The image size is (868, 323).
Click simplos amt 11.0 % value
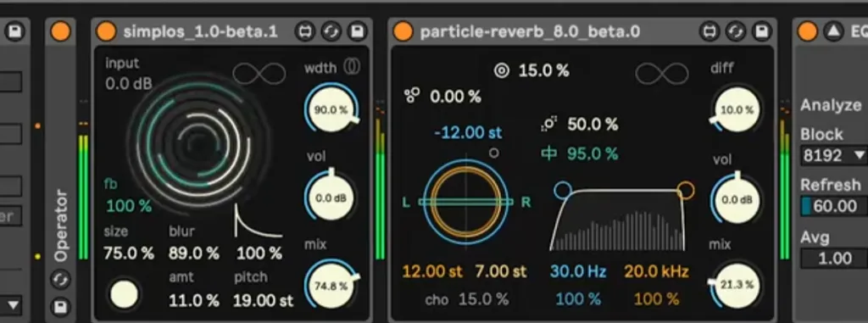click(x=194, y=301)
